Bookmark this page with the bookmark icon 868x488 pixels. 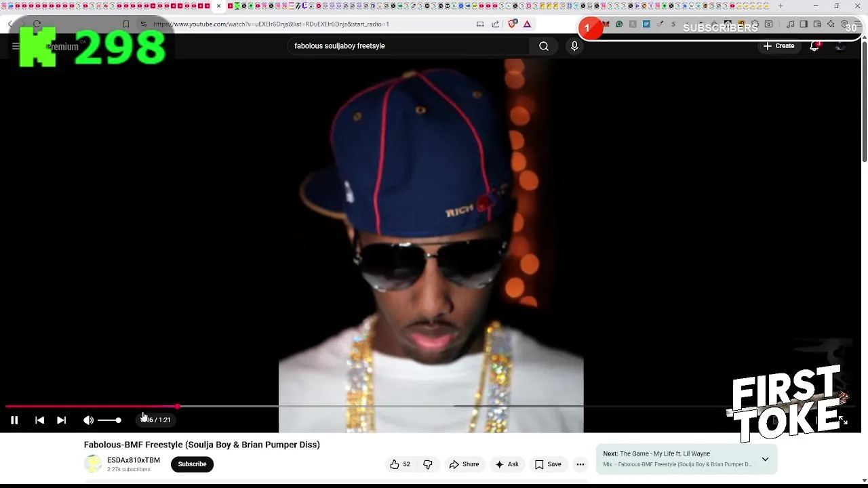pos(126,24)
